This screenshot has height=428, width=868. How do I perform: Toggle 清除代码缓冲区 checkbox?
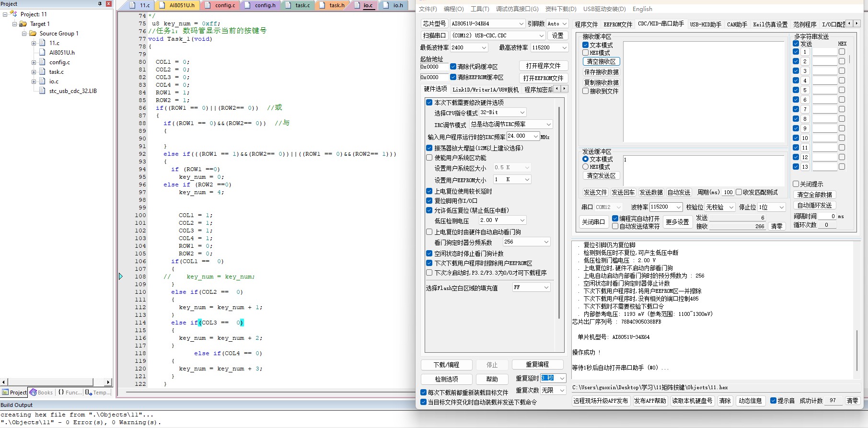(x=453, y=67)
